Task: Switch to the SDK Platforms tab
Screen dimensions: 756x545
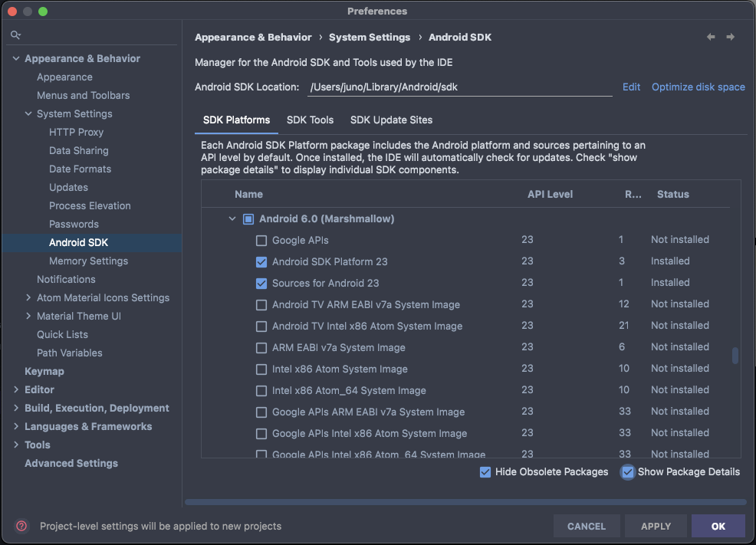Action: pos(236,120)
